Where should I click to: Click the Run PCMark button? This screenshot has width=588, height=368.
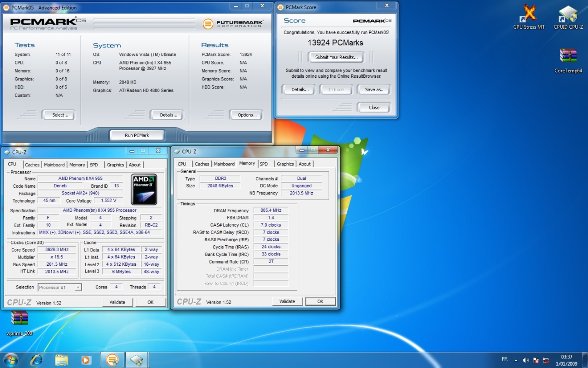(137, 135)
